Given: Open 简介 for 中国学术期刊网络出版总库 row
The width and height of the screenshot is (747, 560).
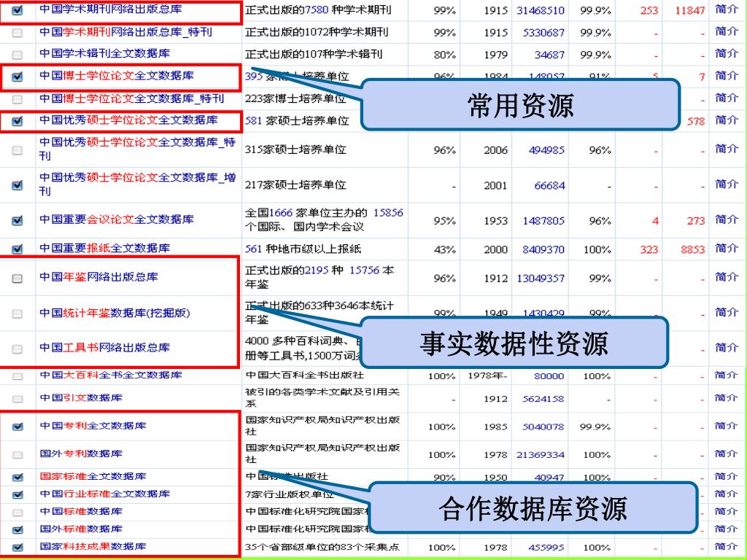Looking at the screenshot, I should (x=727, y=9).
